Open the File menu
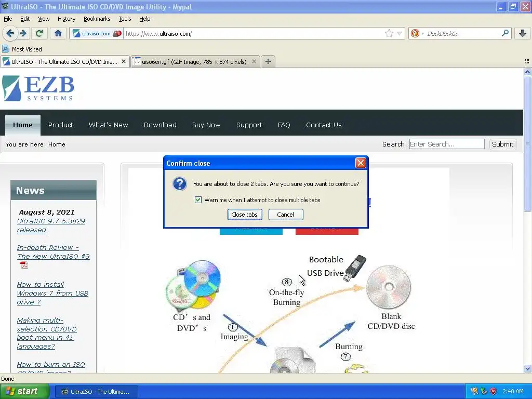This screenshot has width=532, height=399. (8, 19)
